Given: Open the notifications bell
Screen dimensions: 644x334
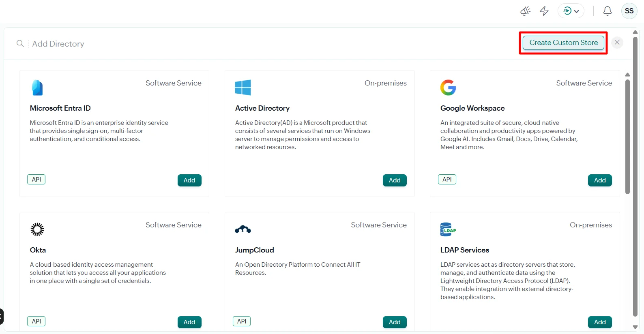Looking at the screenshot, I should tap(608, 11).
